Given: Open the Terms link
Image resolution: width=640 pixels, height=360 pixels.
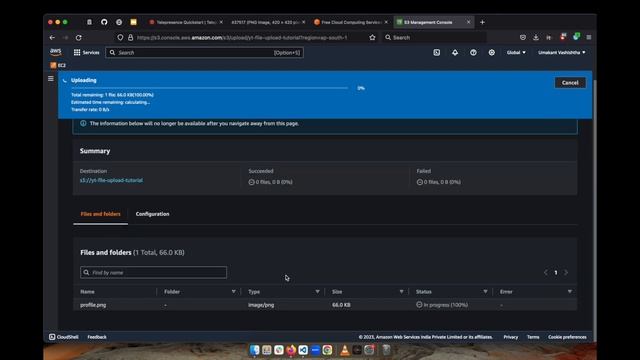Looking at the screenshot, I should tap(533, 337).
